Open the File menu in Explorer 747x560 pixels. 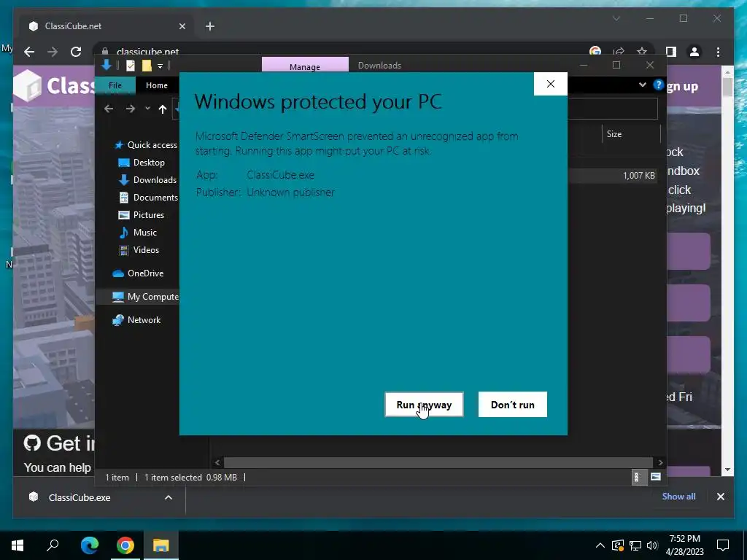point(115,85)
